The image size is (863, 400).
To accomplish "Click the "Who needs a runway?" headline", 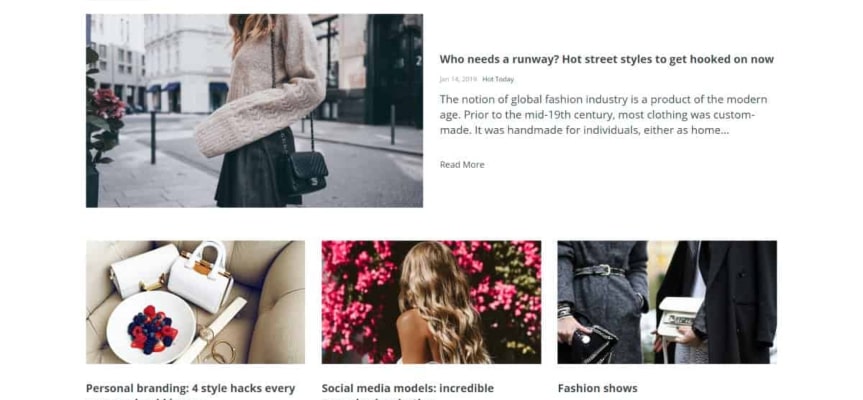I will click(x=607, y=59).
